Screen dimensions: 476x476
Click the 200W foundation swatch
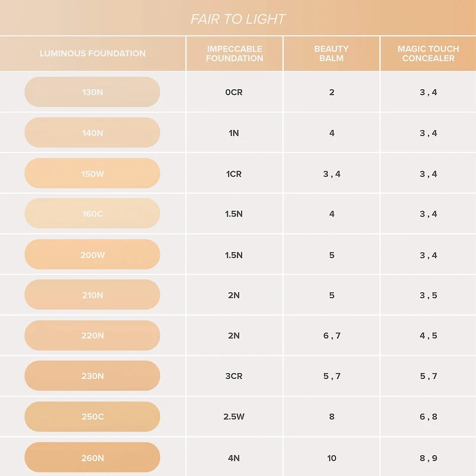pyautogui.click(x=92, y=255)
